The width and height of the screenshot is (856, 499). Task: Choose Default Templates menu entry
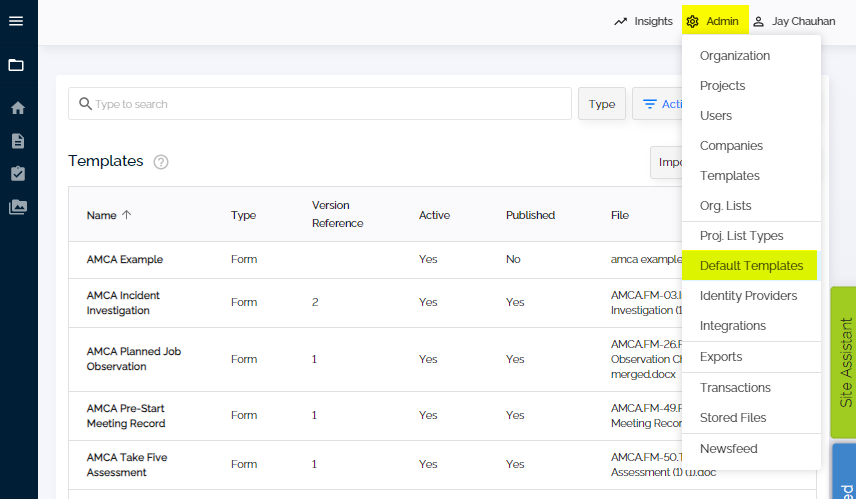750,265
